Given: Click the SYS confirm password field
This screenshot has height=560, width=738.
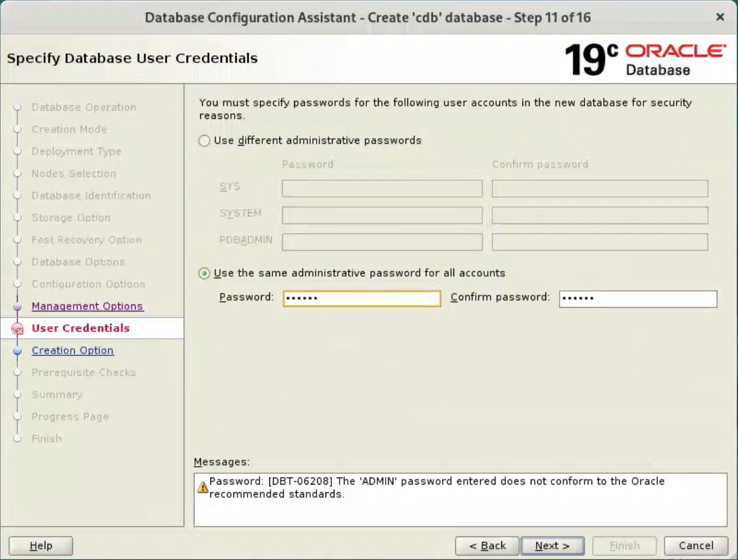Looking at the screenshot, I should [x=600, y=188].
